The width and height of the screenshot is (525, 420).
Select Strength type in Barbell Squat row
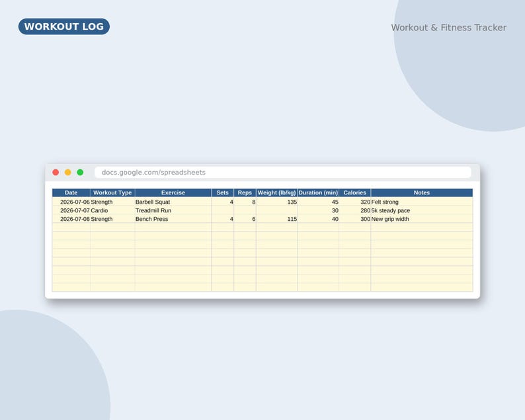point(112,202)
